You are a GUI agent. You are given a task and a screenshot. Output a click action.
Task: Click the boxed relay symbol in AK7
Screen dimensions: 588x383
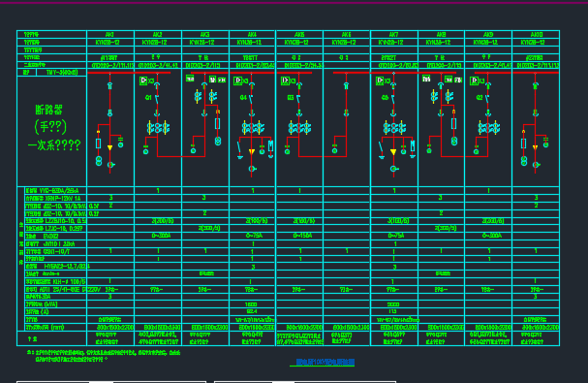pos(380,80)
